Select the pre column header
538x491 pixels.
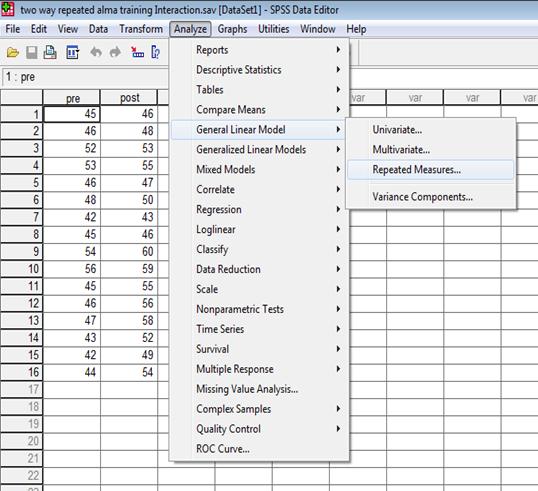71,98
